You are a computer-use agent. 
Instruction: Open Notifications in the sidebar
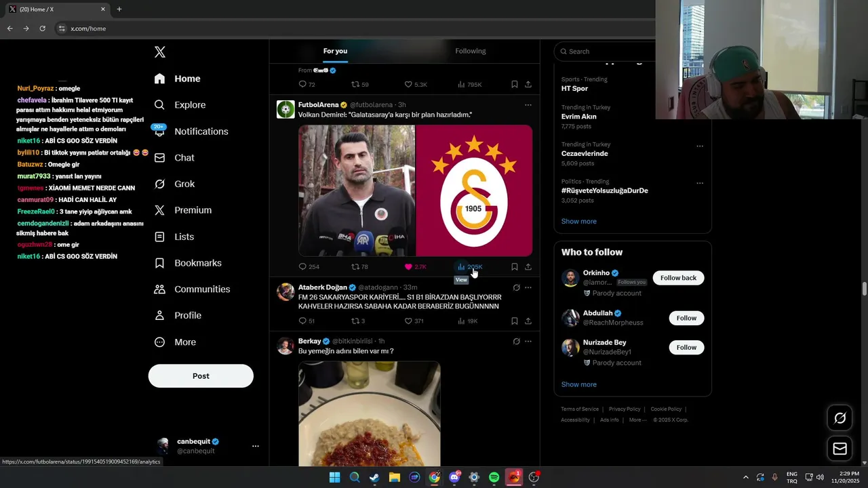click(191, 131)
